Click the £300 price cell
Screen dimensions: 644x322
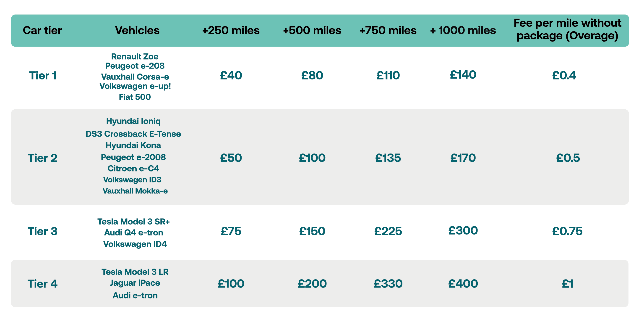pyautogui.click(x=463, y=230)
